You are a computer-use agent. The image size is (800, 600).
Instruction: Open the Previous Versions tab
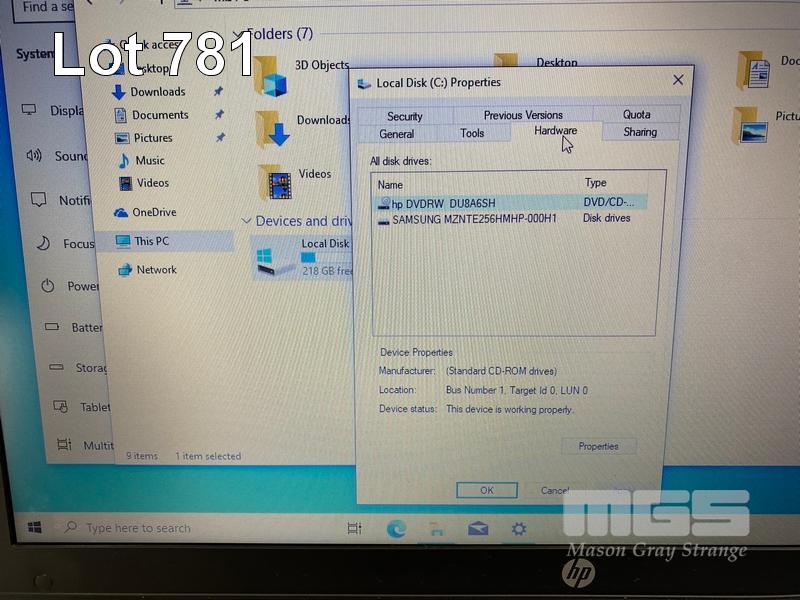523,115
